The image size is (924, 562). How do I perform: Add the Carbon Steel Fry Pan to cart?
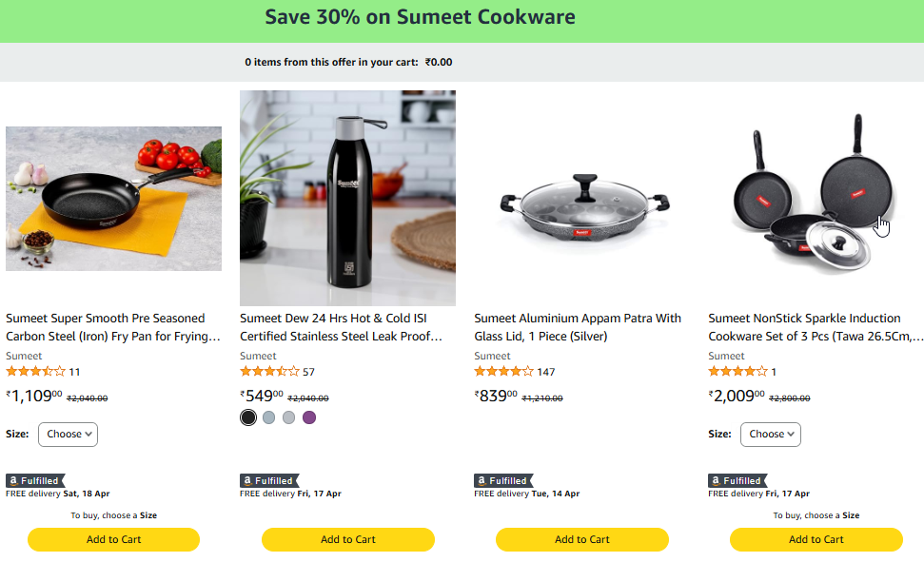point(113,539)
